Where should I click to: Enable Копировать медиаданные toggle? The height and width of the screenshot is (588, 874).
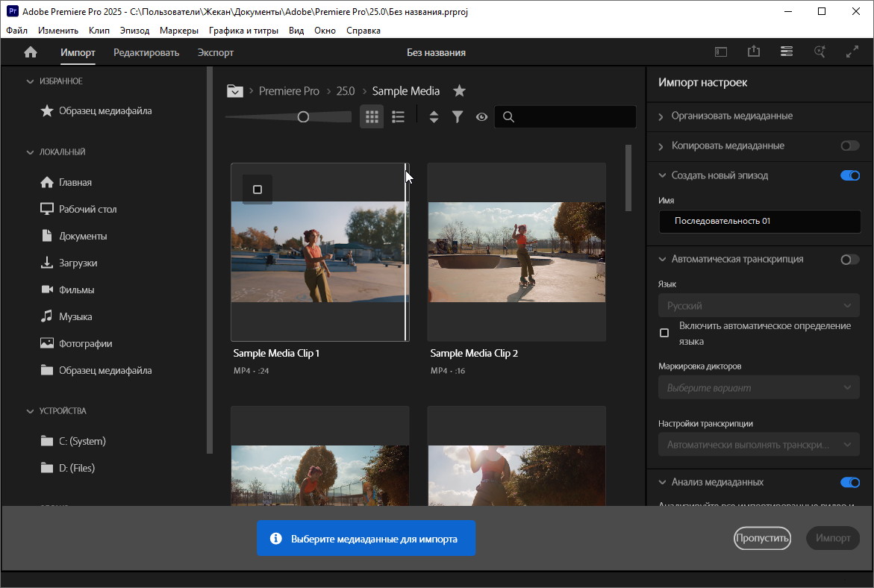point(850,146)
